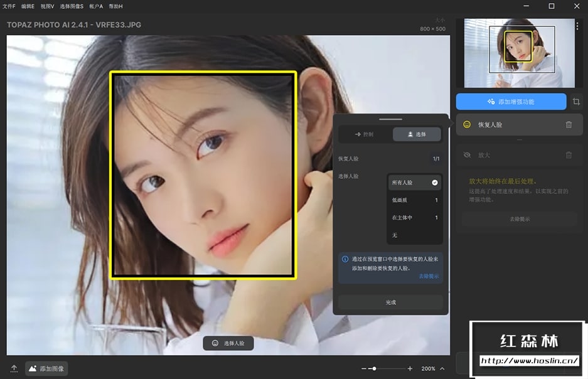Open the 文件F menu
Screen dimensions: 588x379
[x=10, y=6]
